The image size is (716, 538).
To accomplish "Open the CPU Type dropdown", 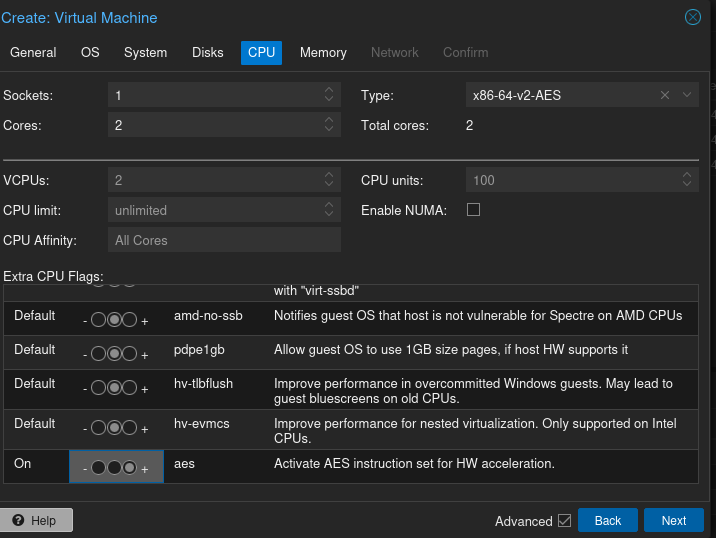I will point(687,96).
